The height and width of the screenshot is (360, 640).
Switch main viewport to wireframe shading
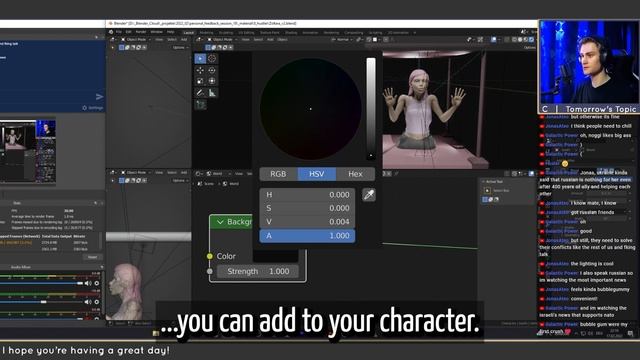(514, 40)
